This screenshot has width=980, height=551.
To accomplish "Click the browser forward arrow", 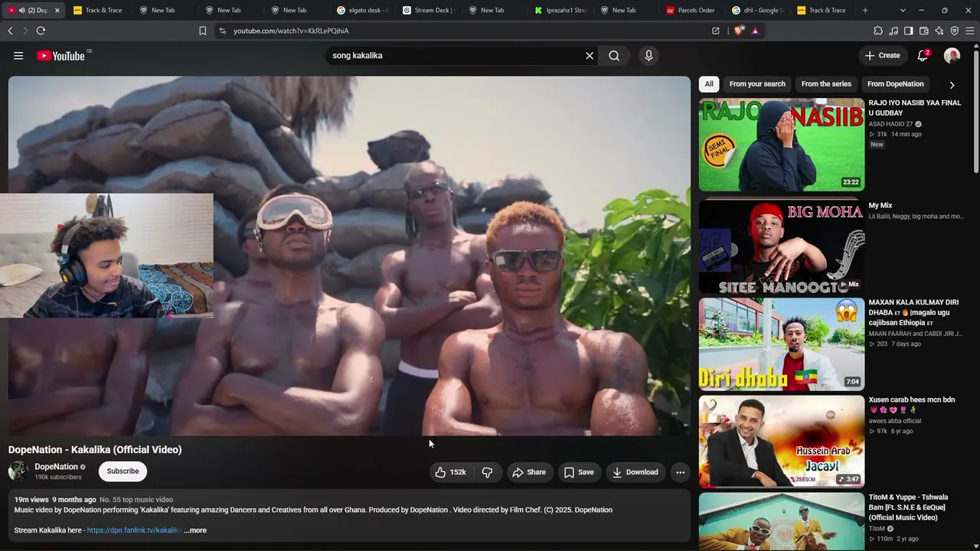I will click(x=25, y=31).
